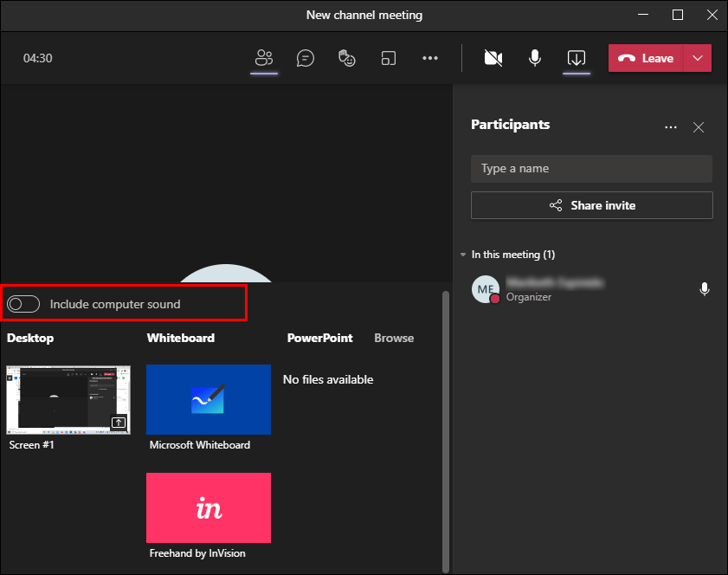This screenshot has height=575, width=728.
Task: Open more options in the Participants panel
Action: [671, 126]
